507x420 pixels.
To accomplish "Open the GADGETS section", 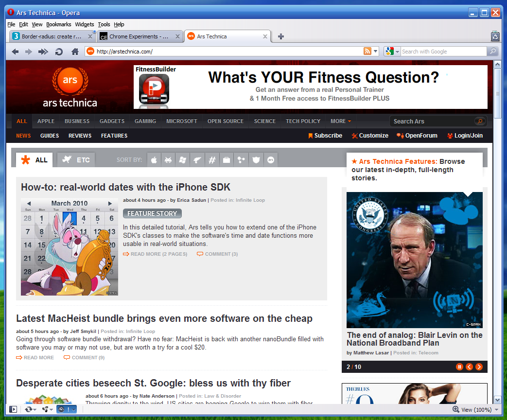I will tap(112, 121).
